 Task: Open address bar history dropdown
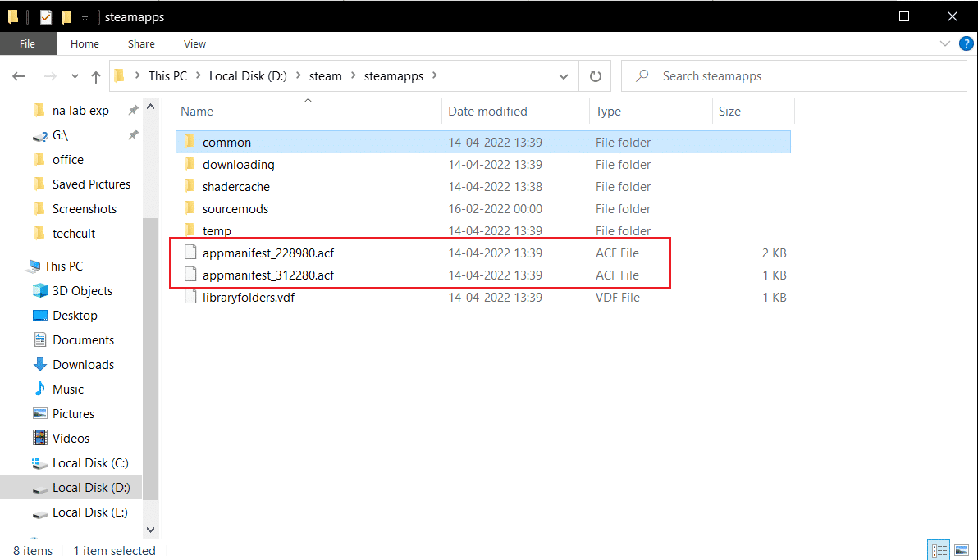563,76
